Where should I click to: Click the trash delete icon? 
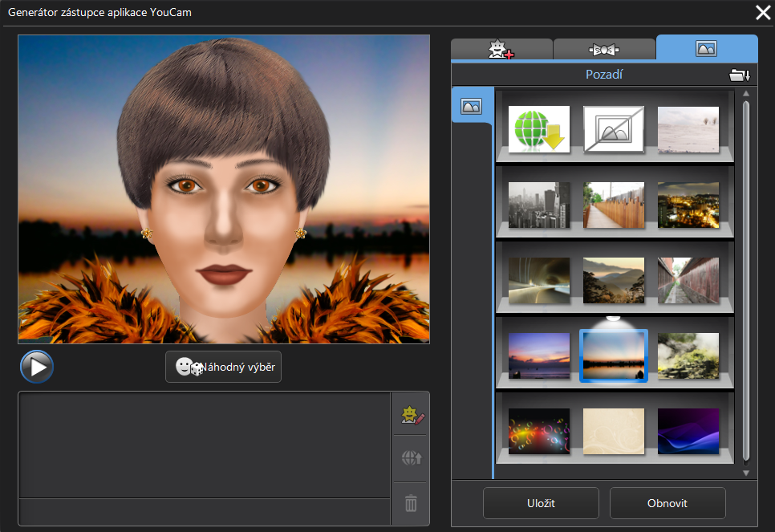click(x=411, y=503)
